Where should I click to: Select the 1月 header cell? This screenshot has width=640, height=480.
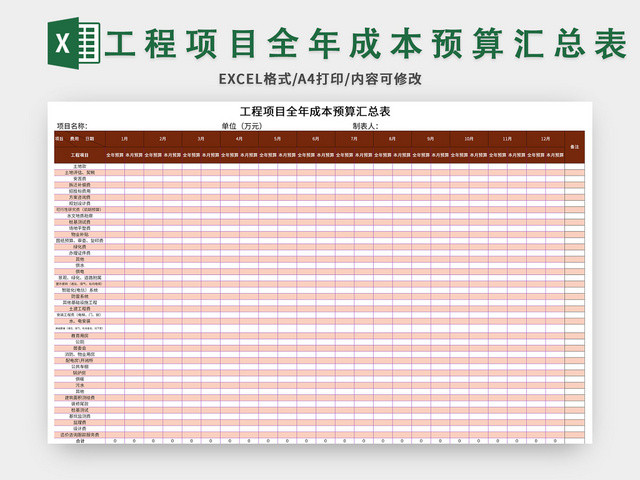(124, 139)
